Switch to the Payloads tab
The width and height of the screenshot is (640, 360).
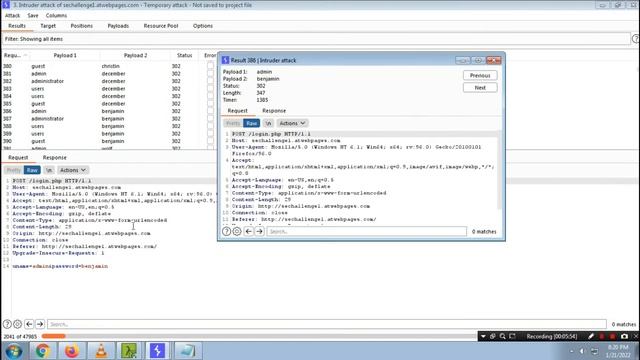[x=118, y=26]
